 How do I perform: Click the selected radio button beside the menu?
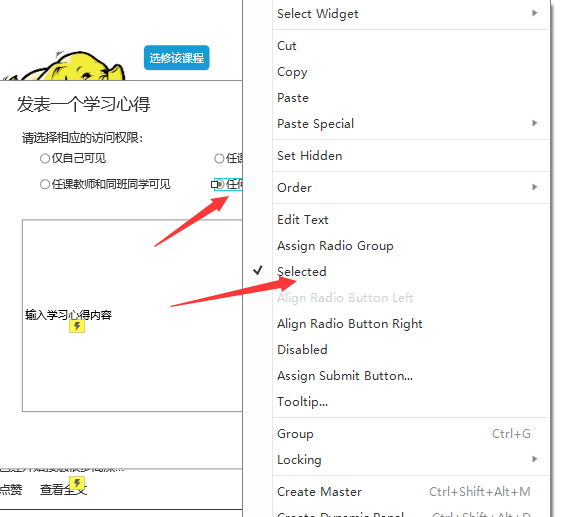pyautogui.click(x=219, y=184)
